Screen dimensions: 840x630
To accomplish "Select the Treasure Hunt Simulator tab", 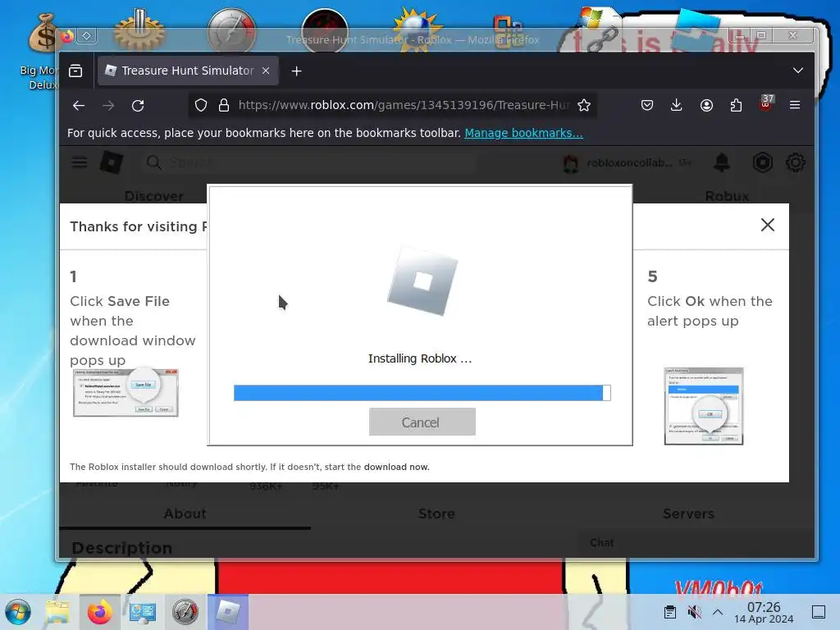I will click(x=188, y=71).
